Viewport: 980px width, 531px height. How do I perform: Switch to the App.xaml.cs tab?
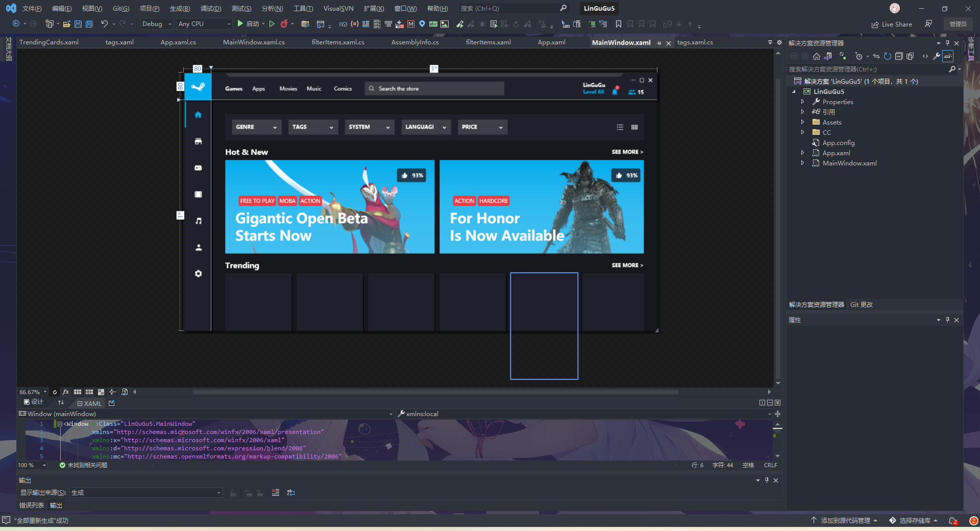[x=178, y=42]
